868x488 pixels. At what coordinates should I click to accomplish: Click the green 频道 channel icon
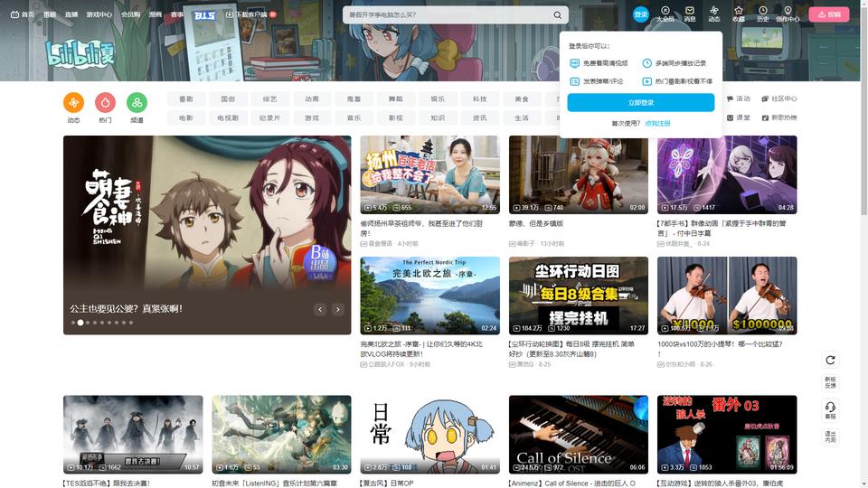click(x=137, y=102)
